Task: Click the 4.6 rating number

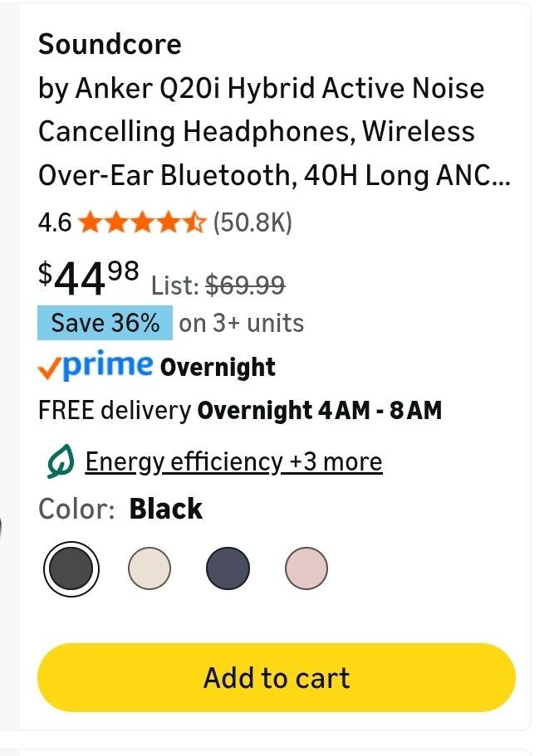Action: click(55, 222)
